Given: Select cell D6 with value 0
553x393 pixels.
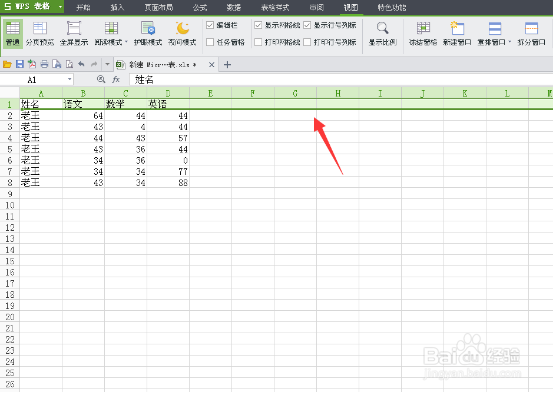Looking at the screenshot, I should tap(168, 160).
